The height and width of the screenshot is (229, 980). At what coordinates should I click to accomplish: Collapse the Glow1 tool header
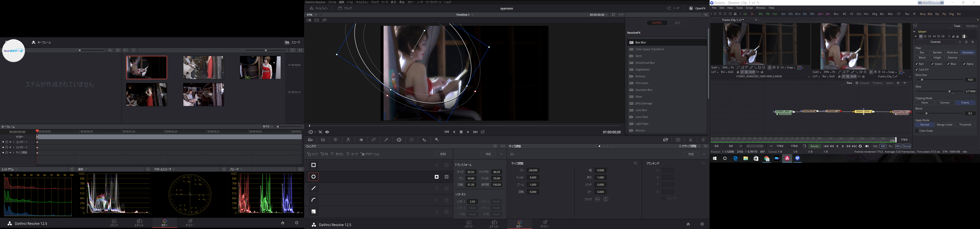(914, 32)
